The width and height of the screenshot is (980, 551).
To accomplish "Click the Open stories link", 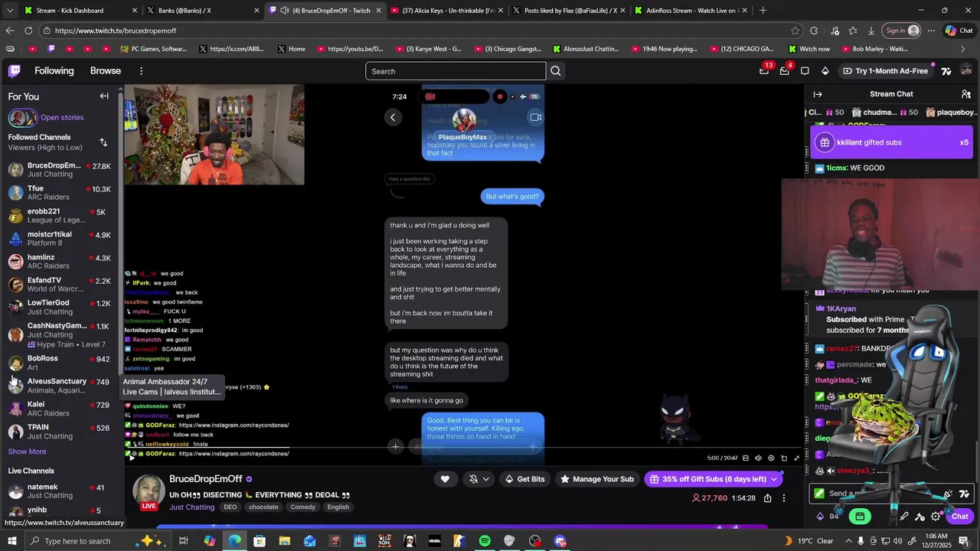I will [62, 117].
